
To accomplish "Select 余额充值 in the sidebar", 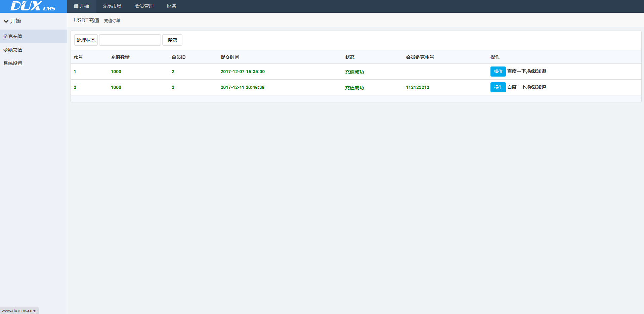I will (x=13, y=50).
